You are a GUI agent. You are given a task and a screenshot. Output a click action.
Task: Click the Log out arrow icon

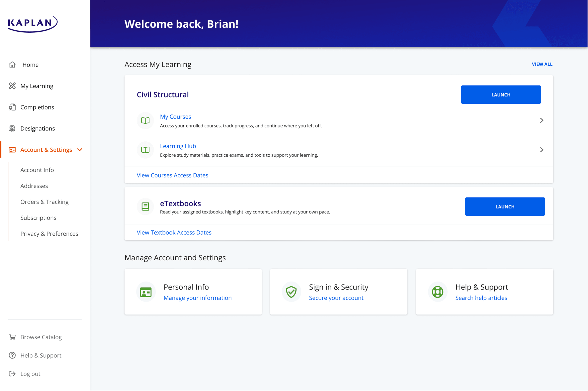click(12, 374)
